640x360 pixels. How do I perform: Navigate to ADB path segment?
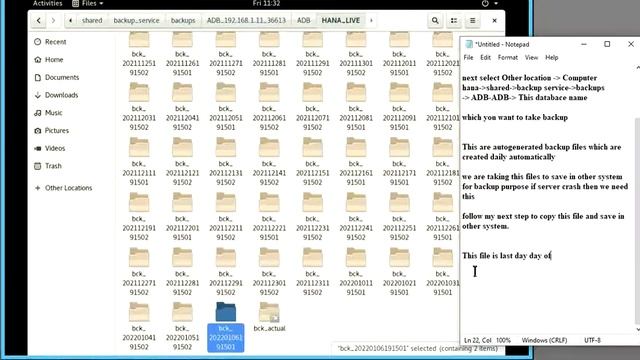303,20
